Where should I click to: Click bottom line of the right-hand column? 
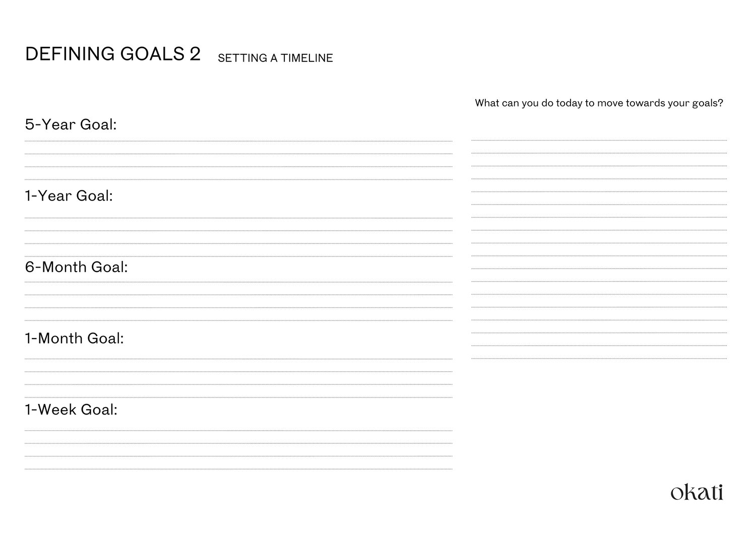(x=599, y=358)
